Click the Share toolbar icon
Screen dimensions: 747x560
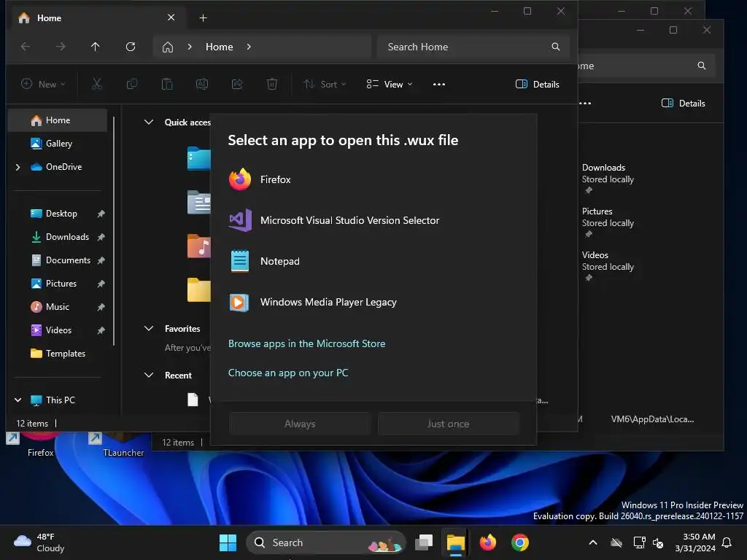(237, 85)
